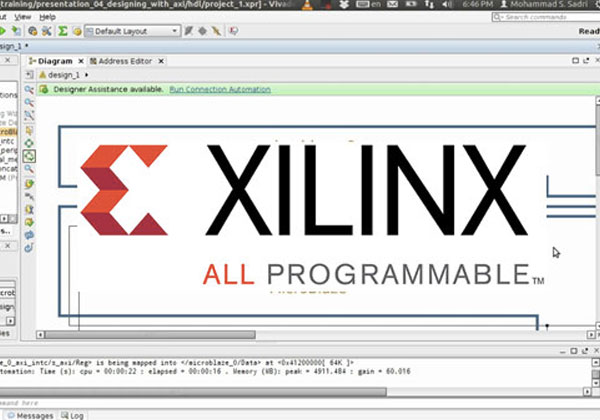The width and height of the screenshot is (600, 420).
Task: Click the red flag speech-bubble toolbar icon
Action: [233, 31]
